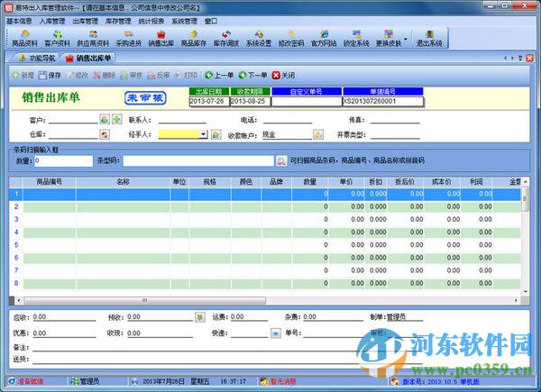The width and height of the screenshot is (541, 392).
Task: Open the 入库管理 menu
Action: pos(52,21)
